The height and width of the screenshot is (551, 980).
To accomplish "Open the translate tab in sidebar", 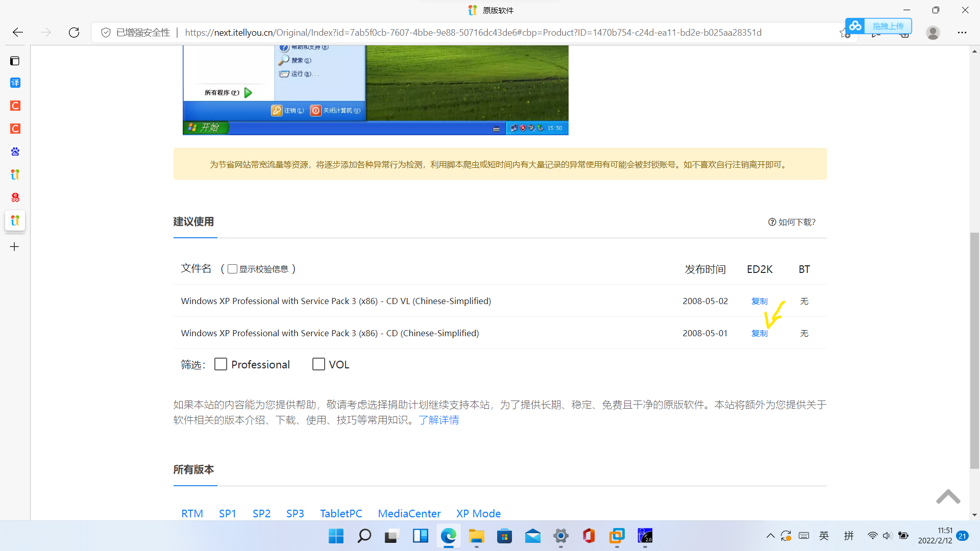I will (15, 83).
